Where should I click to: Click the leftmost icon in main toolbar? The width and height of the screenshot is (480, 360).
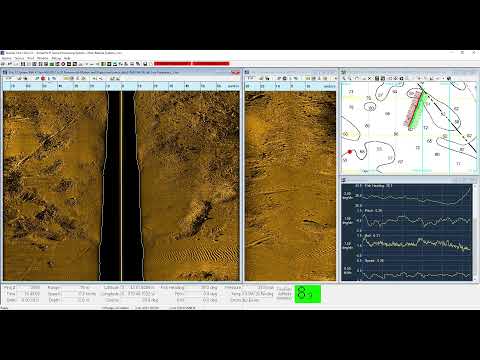coord(3,64)
